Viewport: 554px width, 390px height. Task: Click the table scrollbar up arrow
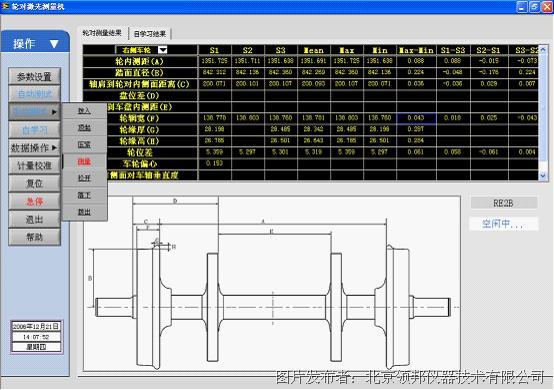[x=543, y=50]
